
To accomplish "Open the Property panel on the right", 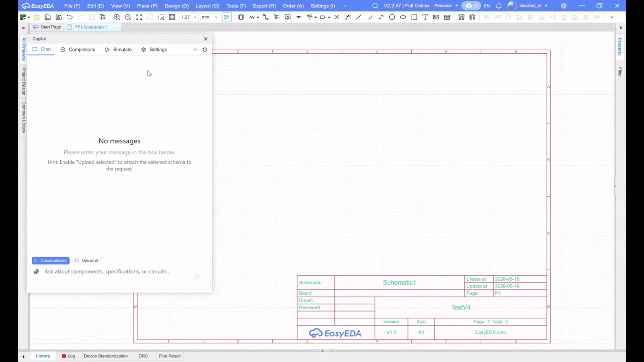I will [620, 46].
